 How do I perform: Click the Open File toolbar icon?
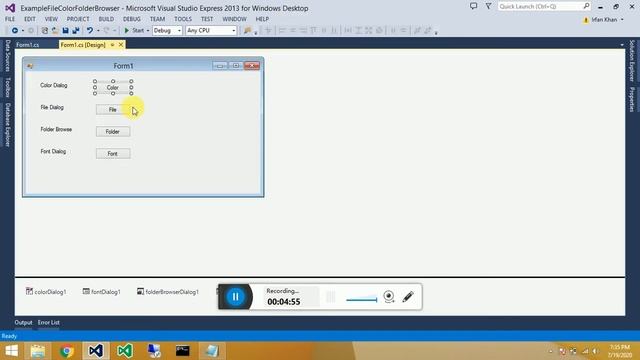pyautogui.click(x=55, y=31)
